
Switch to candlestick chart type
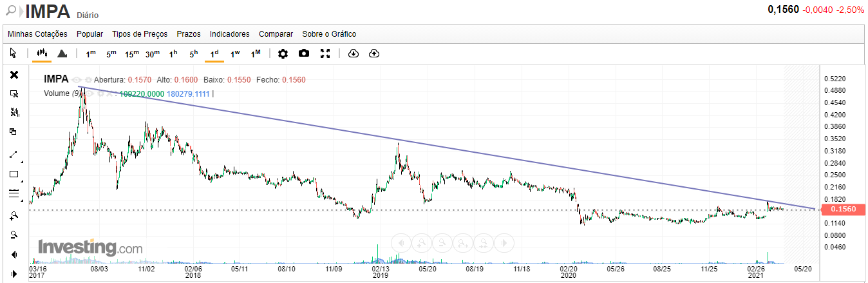[42, 54]
